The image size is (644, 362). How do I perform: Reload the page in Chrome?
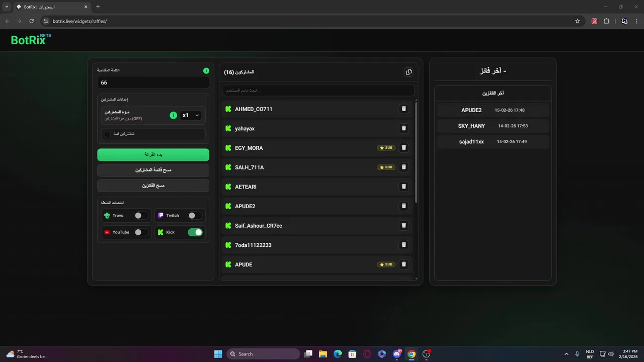click(x=31, y=21)
